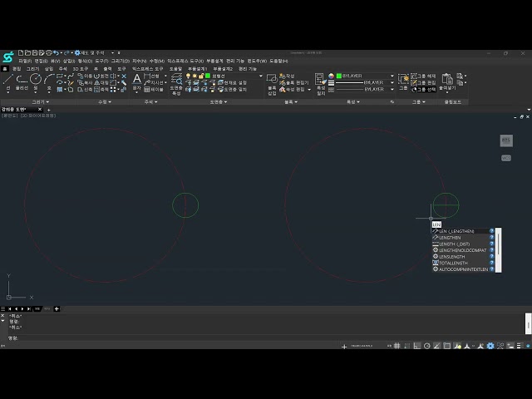This screenshot has height=399, width=532.
Task: Expand the 주석 (Annotation) panel
Action: (150, 101)
